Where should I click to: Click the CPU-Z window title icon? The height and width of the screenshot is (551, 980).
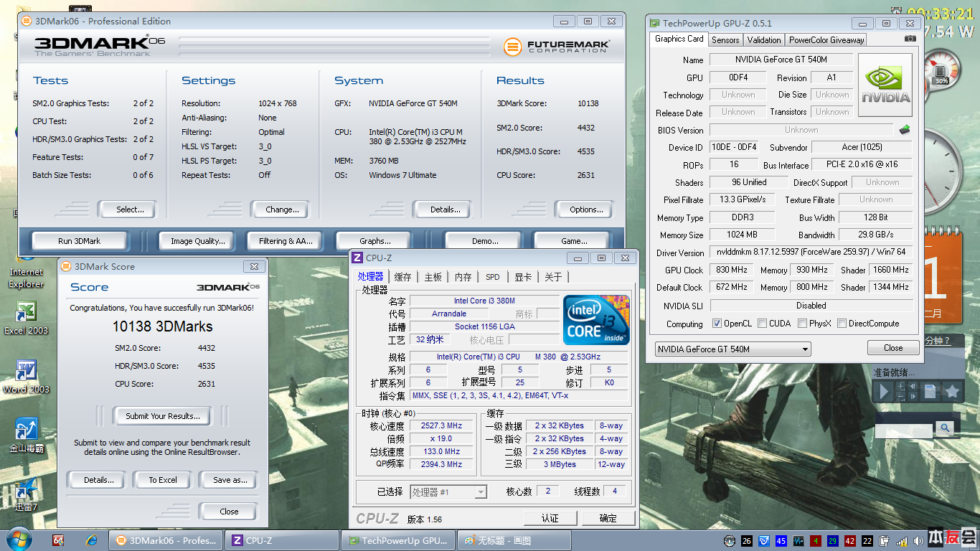357,258
